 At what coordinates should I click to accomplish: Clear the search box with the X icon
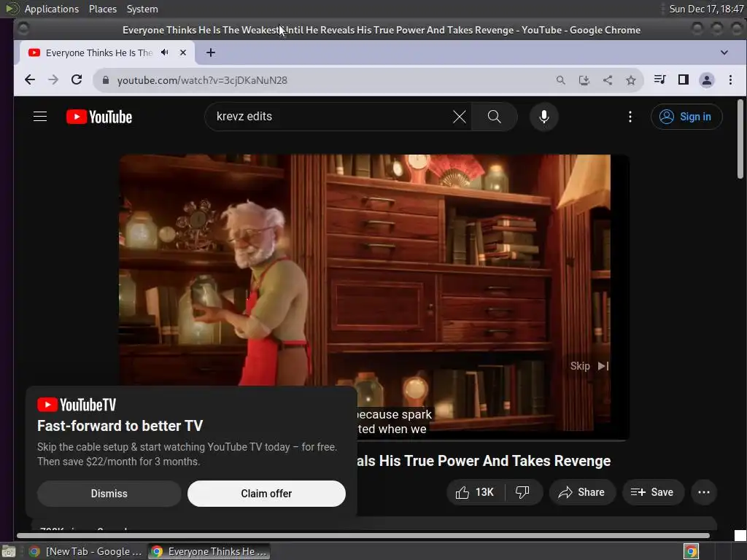pyautogui.click(x=460, y=117)
